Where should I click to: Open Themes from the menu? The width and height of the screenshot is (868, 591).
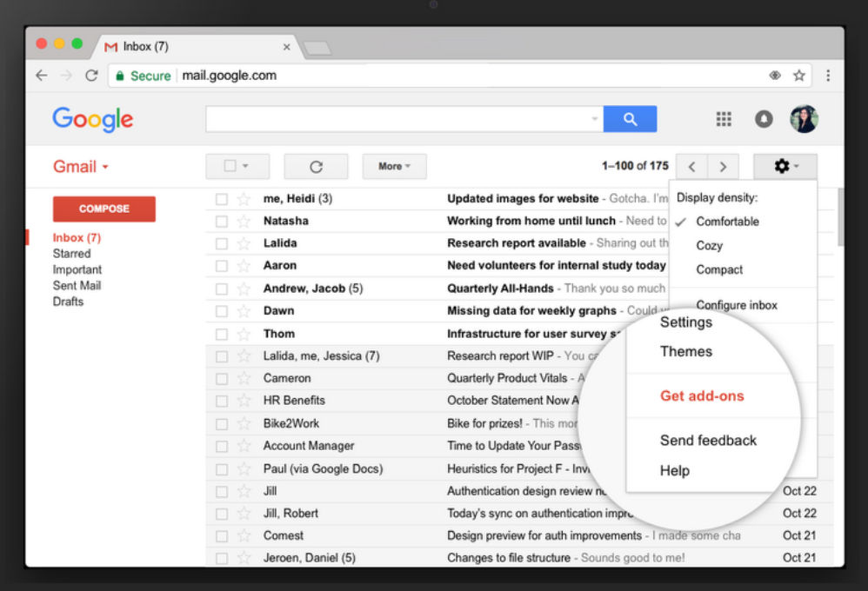click(x=686, y=351)
